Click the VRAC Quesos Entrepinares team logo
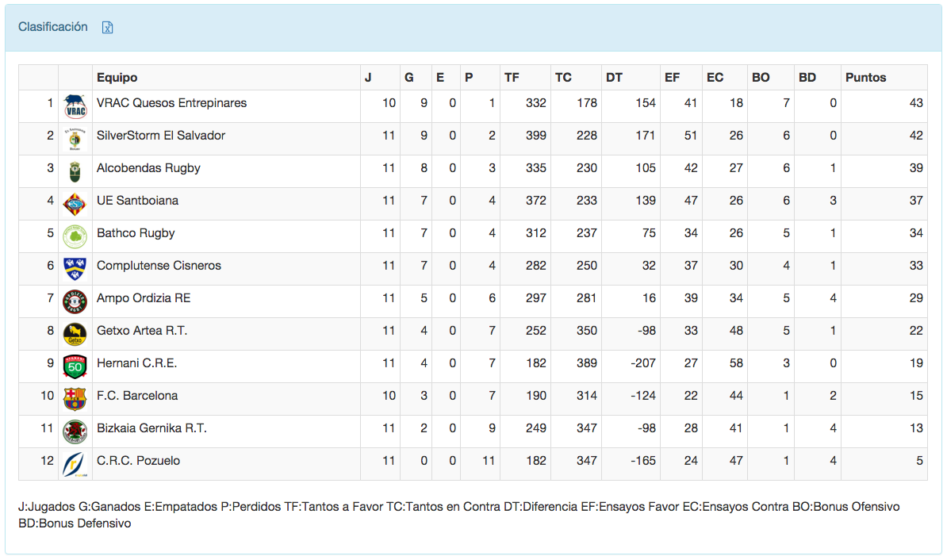947x560 pixels. tap(75, 104)
